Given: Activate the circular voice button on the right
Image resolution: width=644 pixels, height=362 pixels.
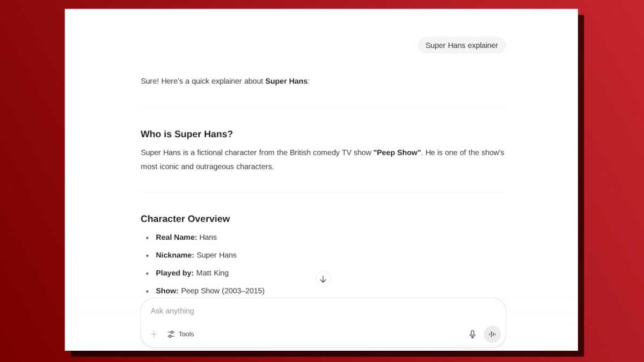Looking at the screenshot, I should pos(492,334).
